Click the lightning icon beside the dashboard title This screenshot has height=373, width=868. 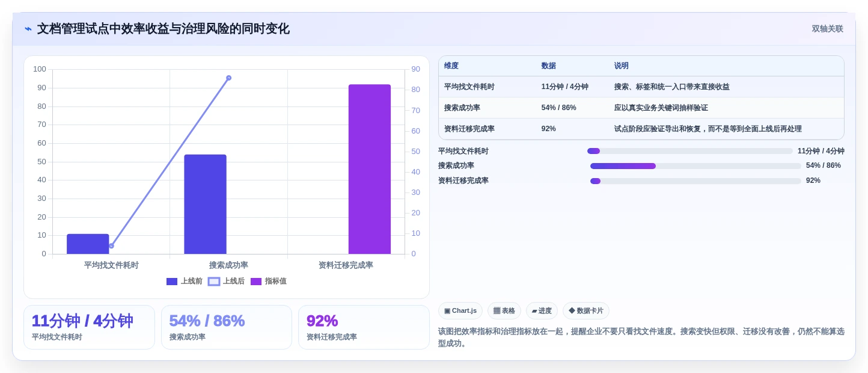click(28, 29)
